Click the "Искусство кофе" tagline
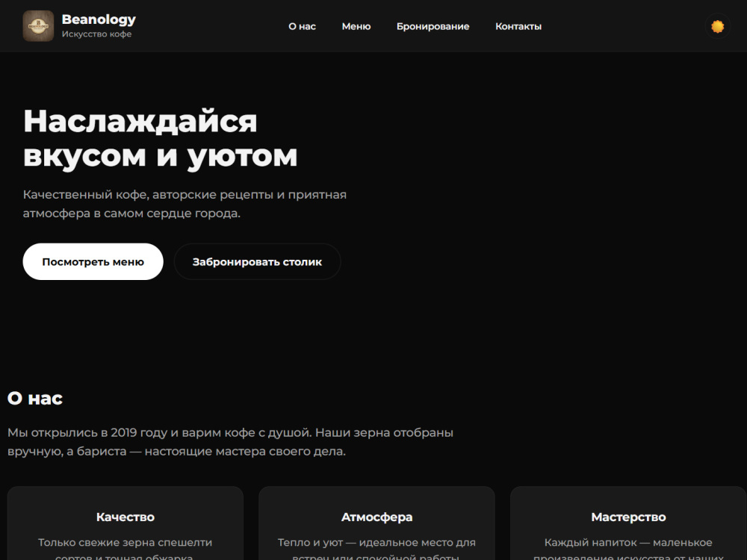The image size is (747, 560). pyautogui.click(x=96, y=34)
